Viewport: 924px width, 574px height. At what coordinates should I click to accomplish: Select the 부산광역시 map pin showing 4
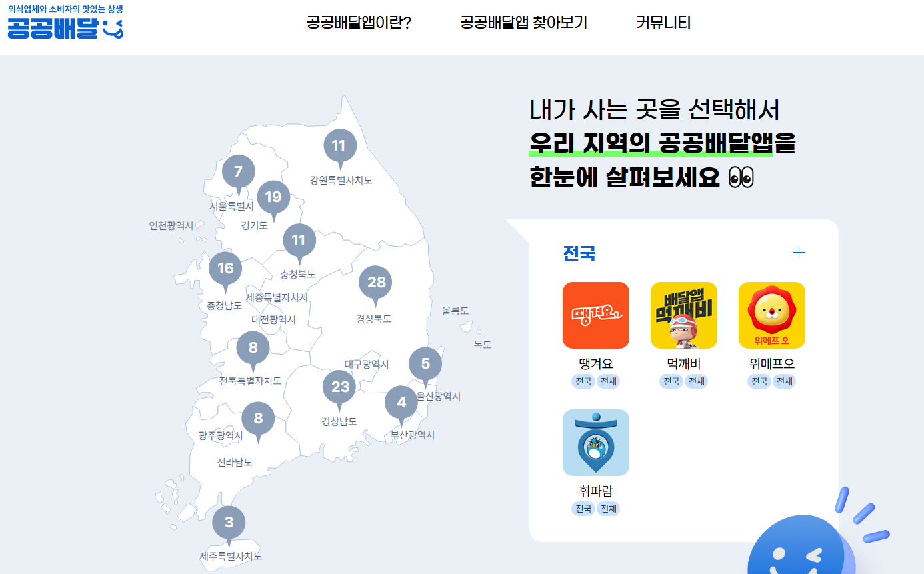[x=401, y=404]
